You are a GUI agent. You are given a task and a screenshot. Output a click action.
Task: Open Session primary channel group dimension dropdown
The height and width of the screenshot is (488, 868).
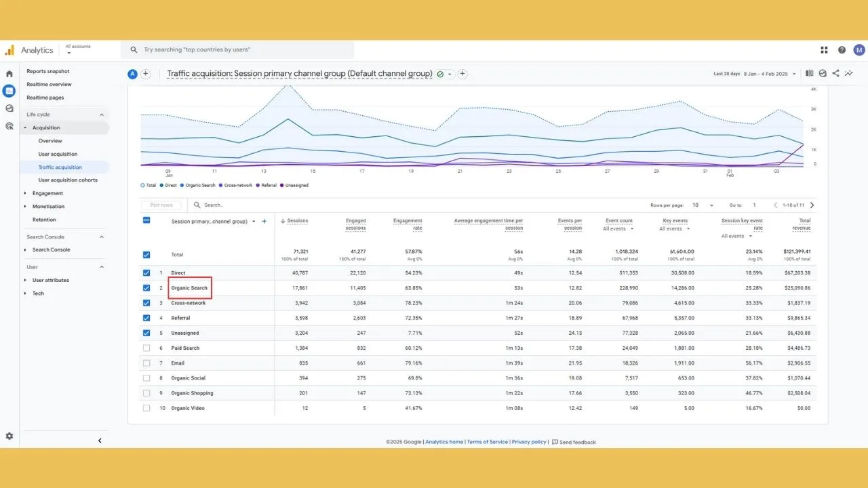(x=214, y=221)
